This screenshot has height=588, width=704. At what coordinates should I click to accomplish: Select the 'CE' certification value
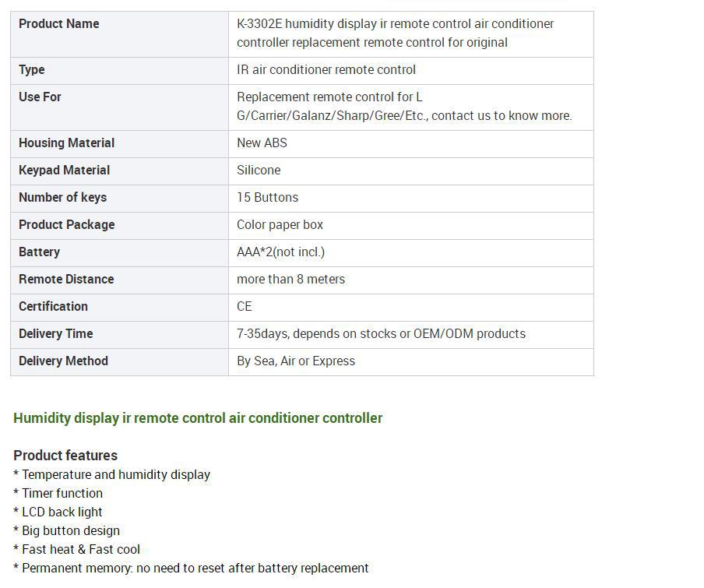(245, 306)
